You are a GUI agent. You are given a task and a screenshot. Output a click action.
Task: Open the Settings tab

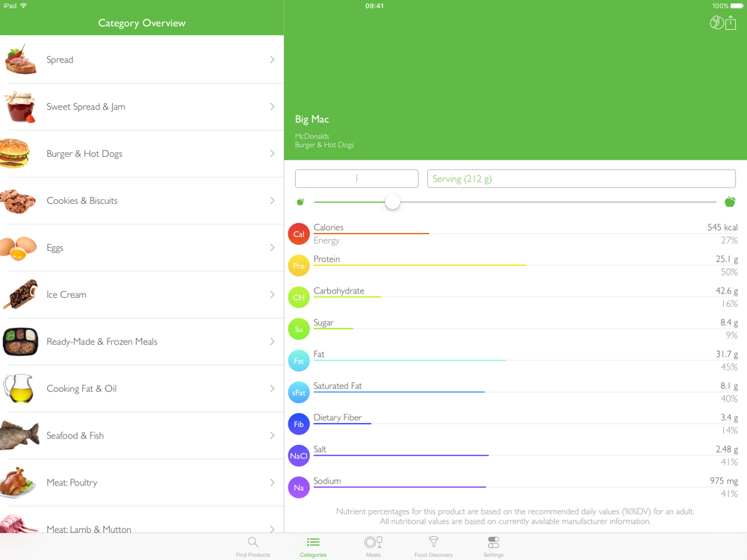pos(494,547)
